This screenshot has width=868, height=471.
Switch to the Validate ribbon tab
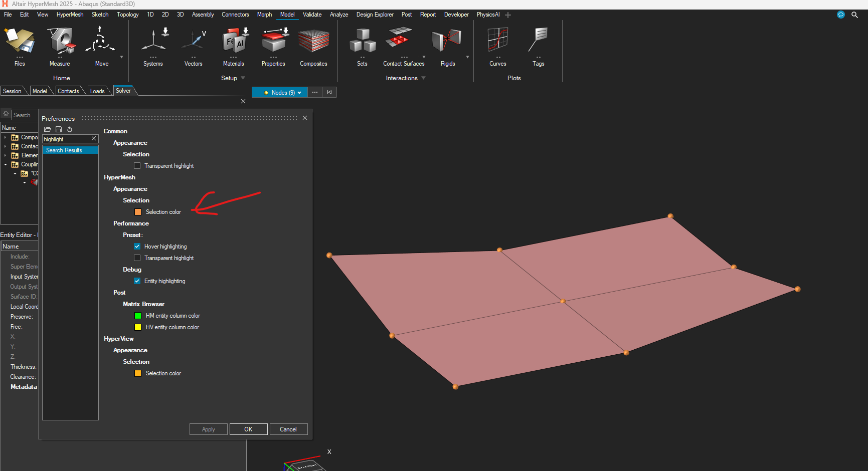[x=312, y=15]
